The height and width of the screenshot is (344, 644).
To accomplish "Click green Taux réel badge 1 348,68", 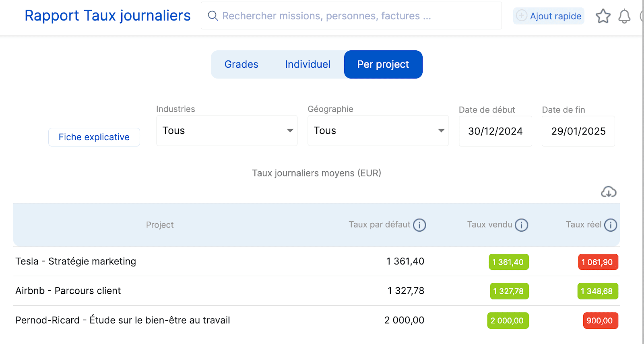I will (x=598, y=291).
